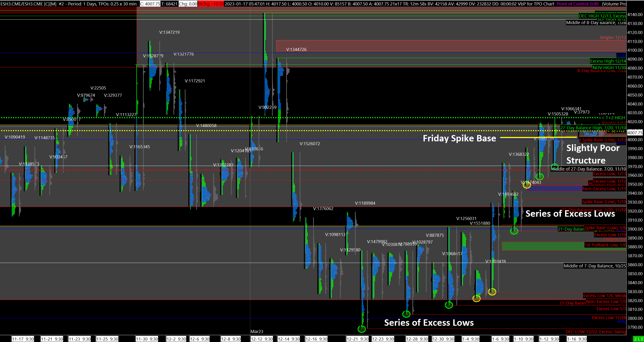Select the 'Middle of 7-Day Balance, 10/25' label
Viewport: 644px width, 342px height.
pos(595,266)
